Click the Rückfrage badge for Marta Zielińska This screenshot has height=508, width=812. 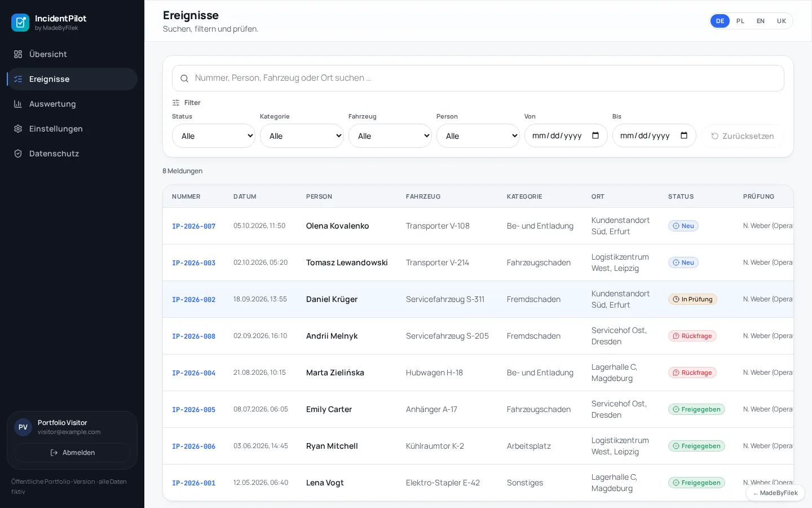click(692, 373)
